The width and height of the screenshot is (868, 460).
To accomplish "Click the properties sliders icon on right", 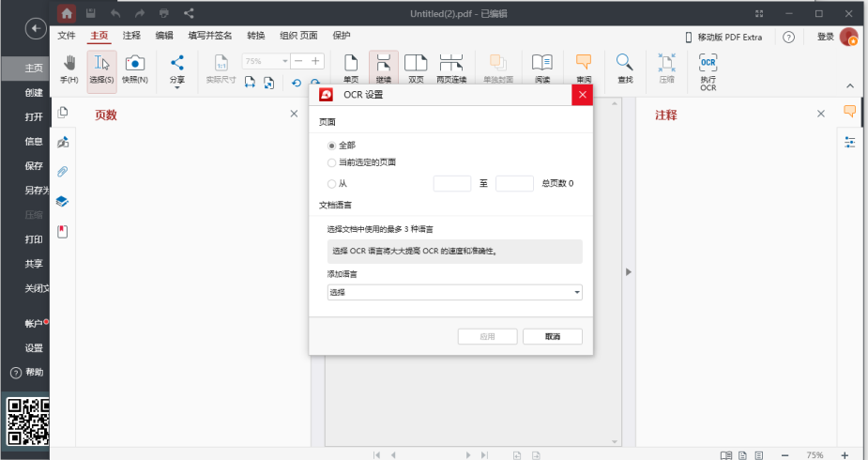I will [850, 143].
